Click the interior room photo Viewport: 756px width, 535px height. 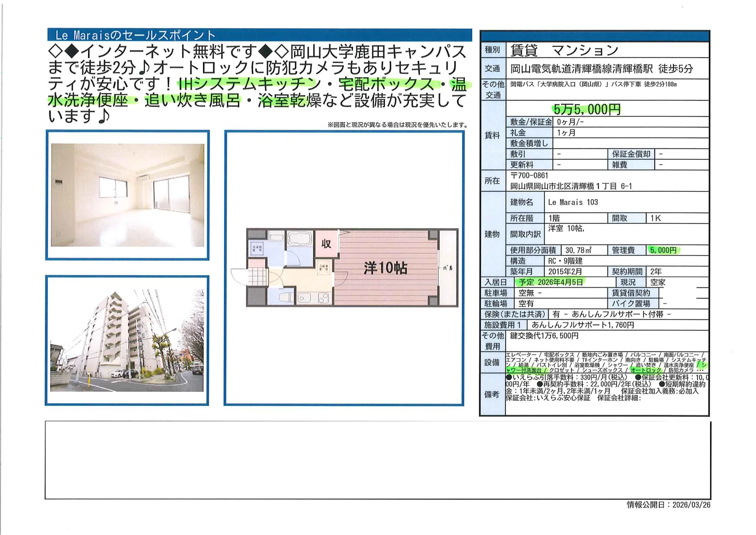(127, 195)
